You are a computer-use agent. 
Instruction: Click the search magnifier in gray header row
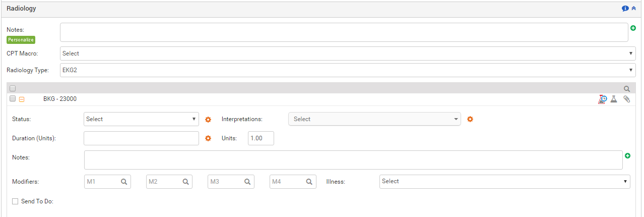pos(627,88)
